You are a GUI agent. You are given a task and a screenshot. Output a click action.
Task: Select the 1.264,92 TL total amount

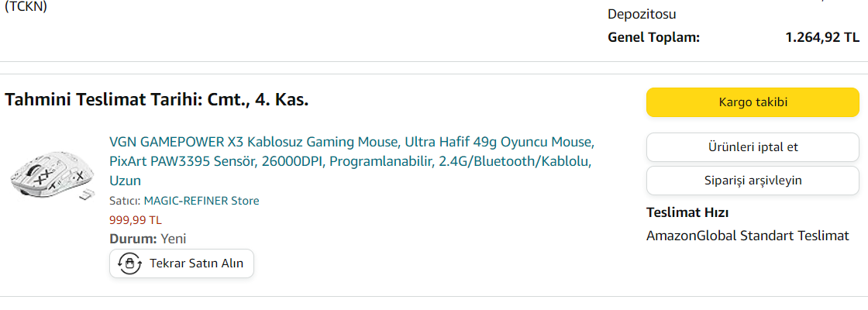[x=822, y=37]
